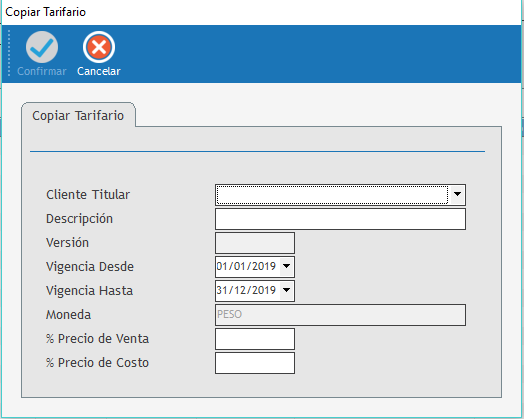Focus the % Precio de Costo field
This screenshot has width=524, height=419.
(255, 363)
